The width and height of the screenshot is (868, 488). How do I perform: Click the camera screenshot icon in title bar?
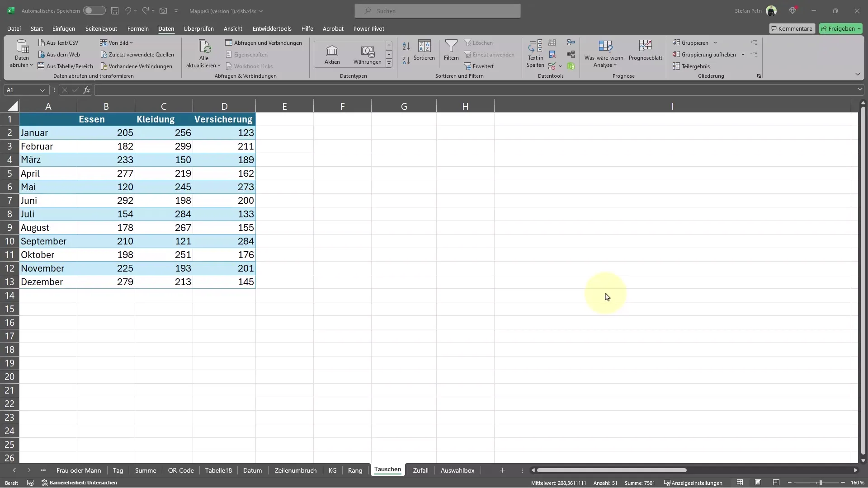163,10
